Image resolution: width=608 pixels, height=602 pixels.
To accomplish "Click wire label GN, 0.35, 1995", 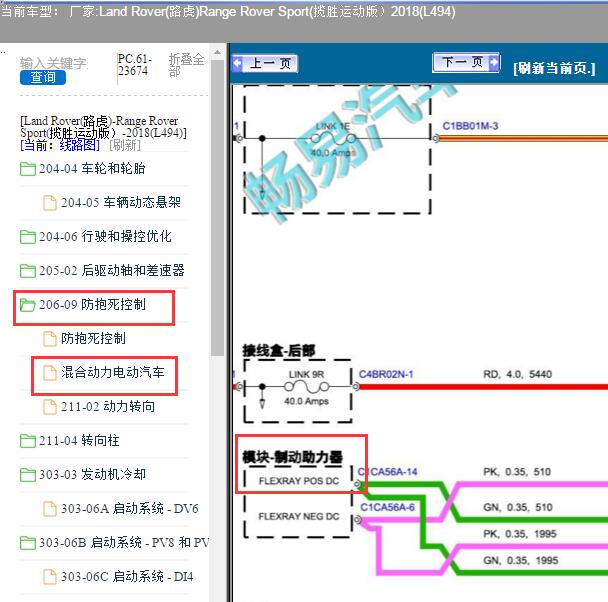I will [520, 560].
